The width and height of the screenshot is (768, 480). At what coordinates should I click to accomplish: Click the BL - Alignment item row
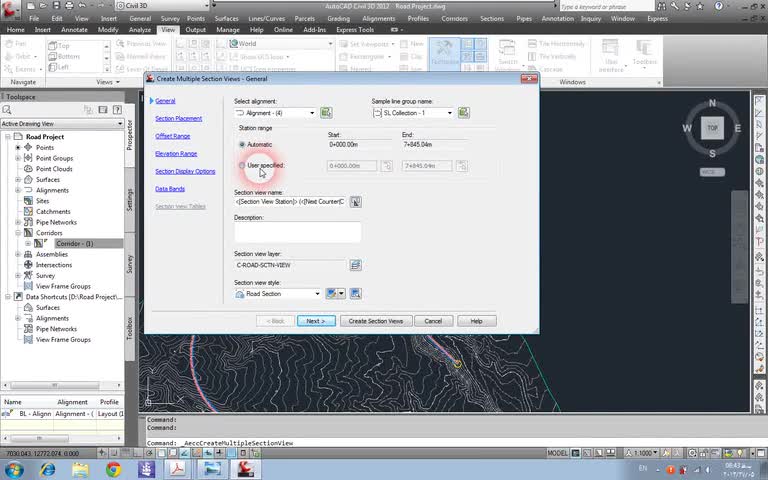62,414
